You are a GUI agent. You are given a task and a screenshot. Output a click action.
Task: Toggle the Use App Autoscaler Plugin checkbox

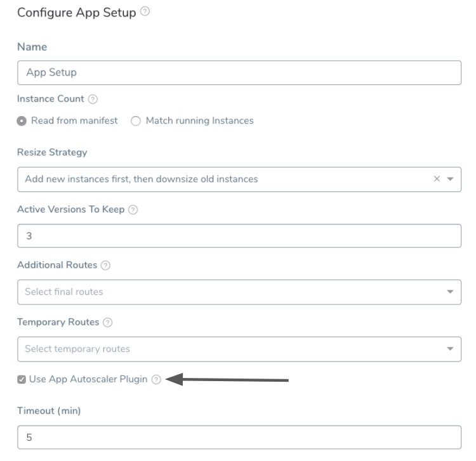(22, 379)
